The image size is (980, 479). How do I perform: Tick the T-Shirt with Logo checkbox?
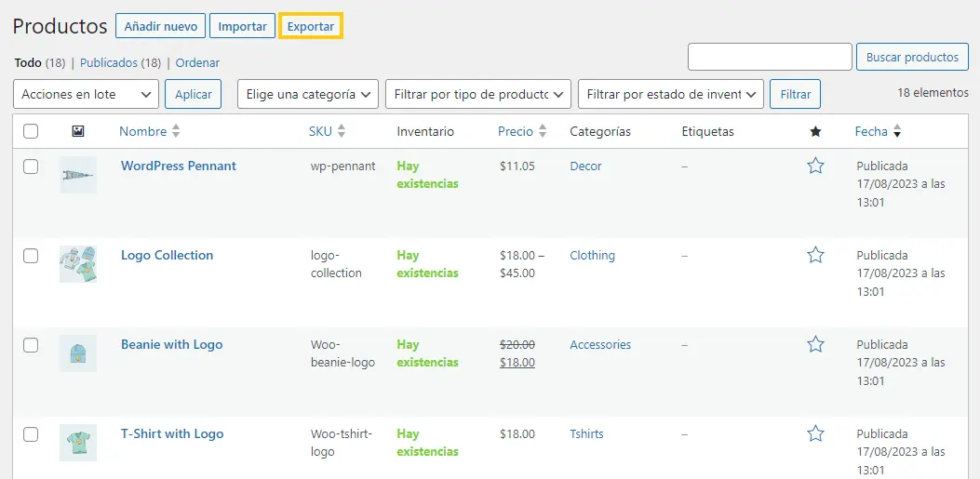pyautogui.click(x=31, y=434)
